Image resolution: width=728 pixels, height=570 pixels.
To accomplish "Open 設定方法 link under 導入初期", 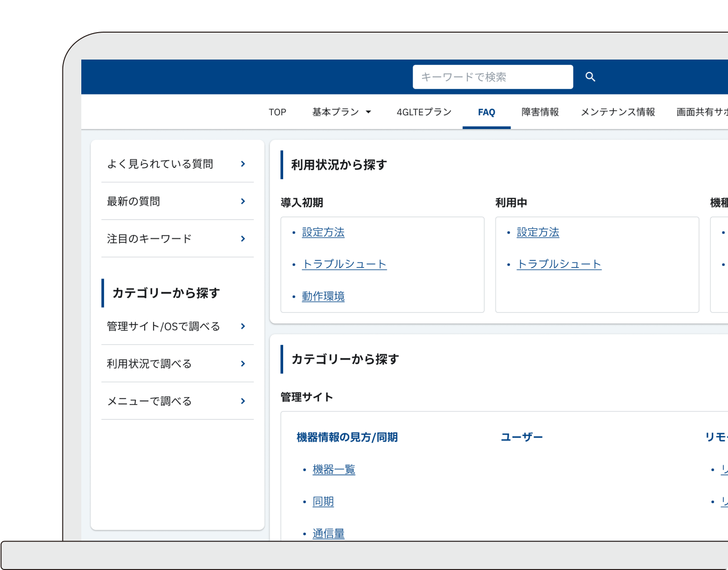I will click(x=323, y=233).
